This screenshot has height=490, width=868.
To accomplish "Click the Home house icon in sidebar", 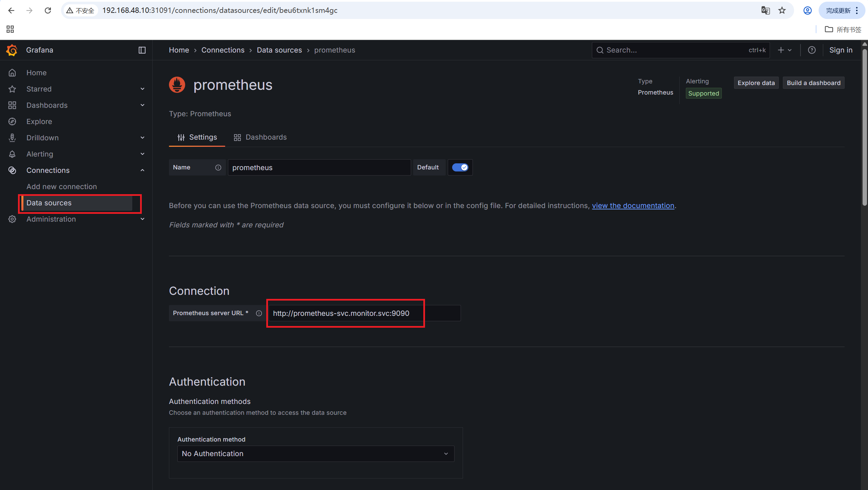I will point(12,73).
